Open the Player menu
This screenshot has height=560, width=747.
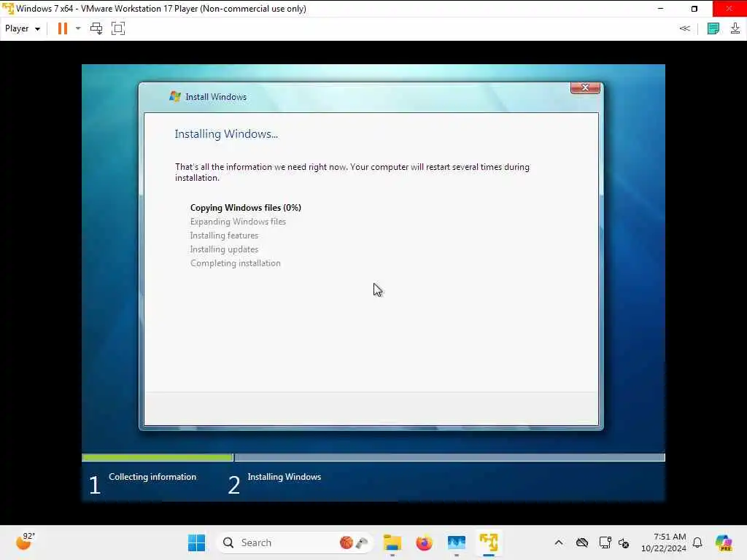pos(22,28)
